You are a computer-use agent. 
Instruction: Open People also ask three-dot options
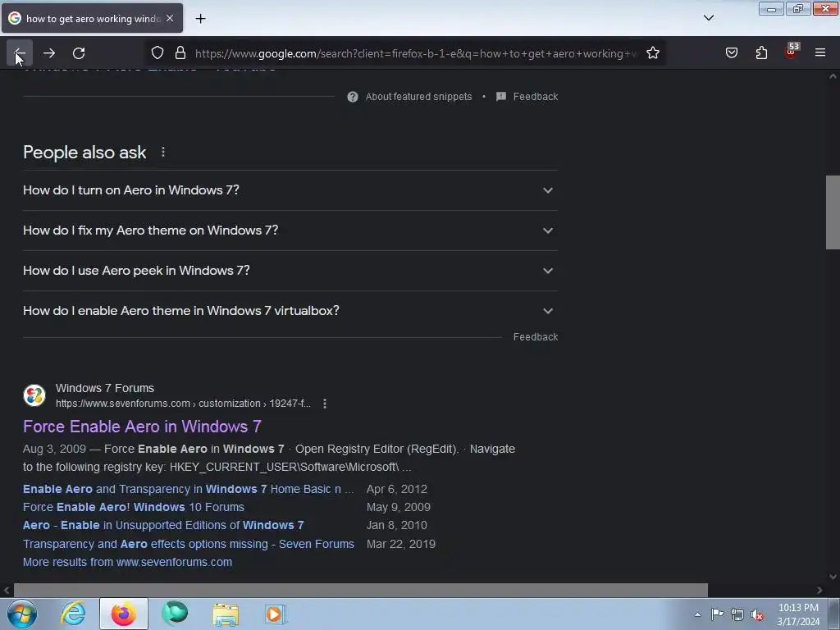tap(163, 152)
